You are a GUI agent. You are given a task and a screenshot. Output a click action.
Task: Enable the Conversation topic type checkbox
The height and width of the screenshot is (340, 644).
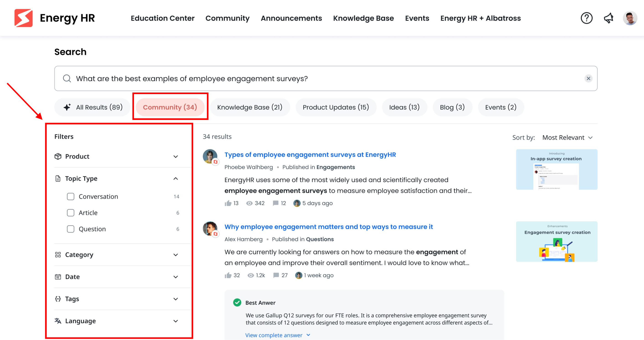[x=70, y=196]
